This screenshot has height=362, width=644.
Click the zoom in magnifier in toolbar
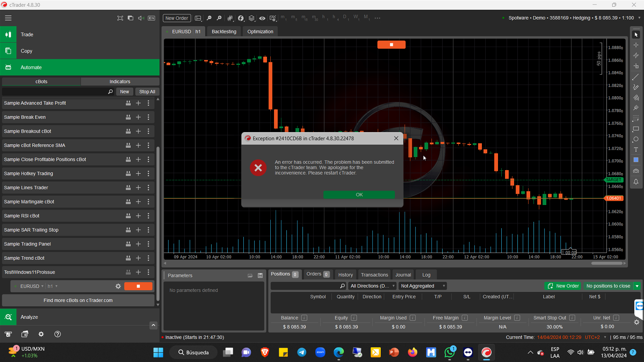219,18
